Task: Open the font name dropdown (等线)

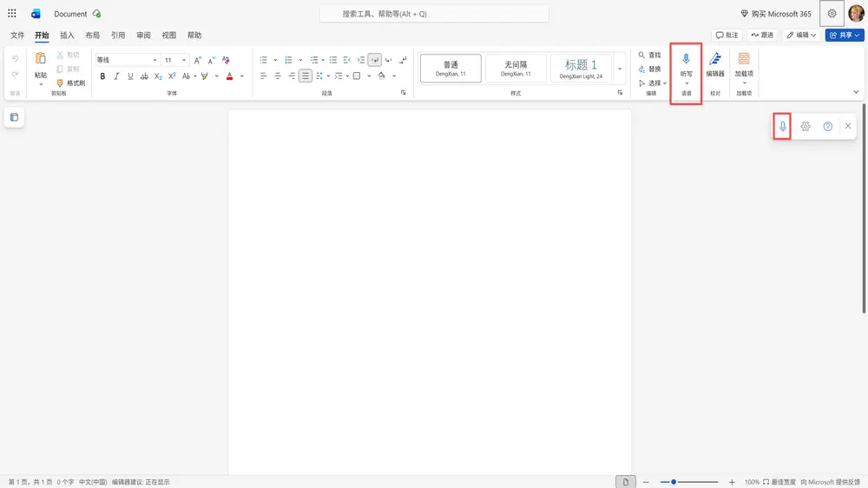Action: pyautogui.click(x=127, y=60)
